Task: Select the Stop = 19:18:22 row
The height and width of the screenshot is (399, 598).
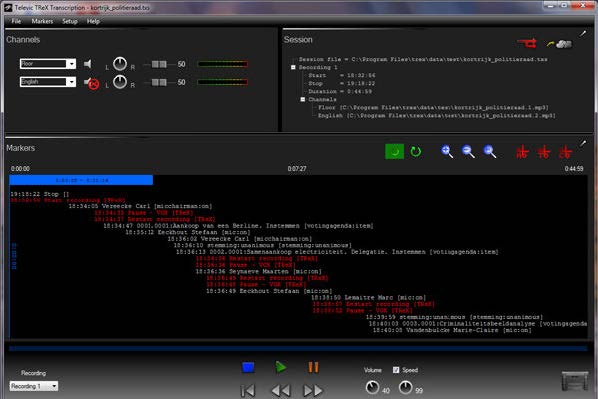Action: (342, 83)
